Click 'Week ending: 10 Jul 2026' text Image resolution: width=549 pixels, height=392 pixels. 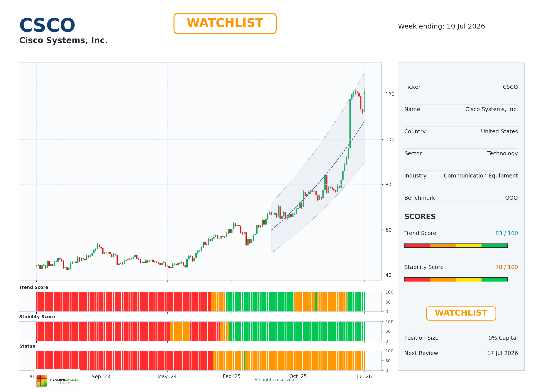(441, 26)
